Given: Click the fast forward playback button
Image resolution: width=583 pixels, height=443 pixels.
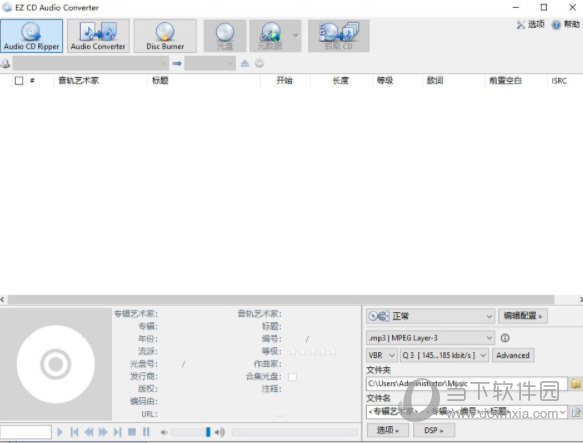Looking at the screenshot, I should (x=103, y=432).
